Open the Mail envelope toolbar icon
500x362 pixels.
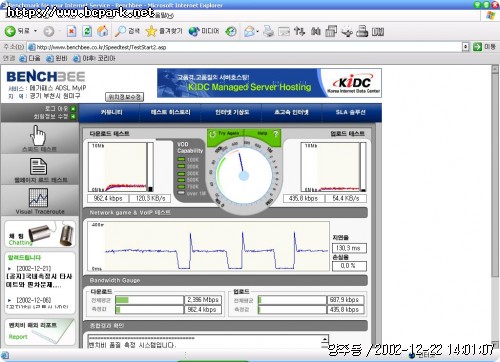249,31
